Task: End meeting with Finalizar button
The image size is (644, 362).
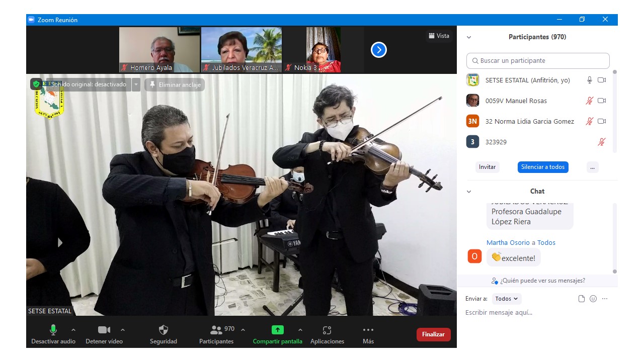Action: pyautogui.click(x=433, y=334)
